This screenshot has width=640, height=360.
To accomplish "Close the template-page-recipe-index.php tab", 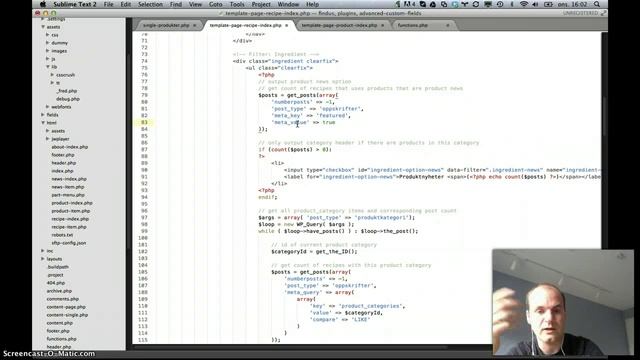I will coord(287,25).
